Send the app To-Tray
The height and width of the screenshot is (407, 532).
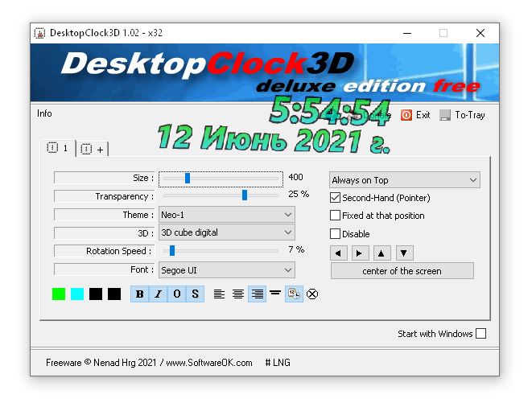[x=463, y=115]
